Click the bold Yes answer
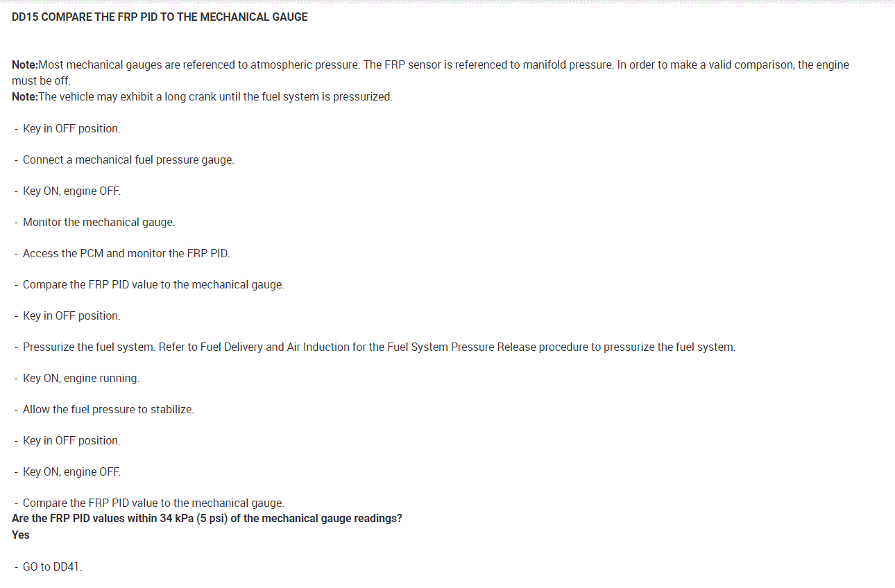 (x=21, y=535)
